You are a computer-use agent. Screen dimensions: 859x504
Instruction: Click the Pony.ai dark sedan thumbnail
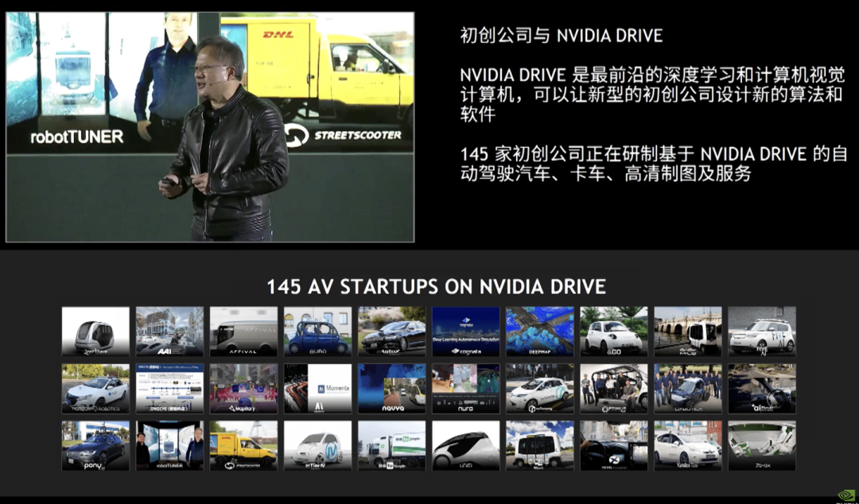tap(95, 445)
